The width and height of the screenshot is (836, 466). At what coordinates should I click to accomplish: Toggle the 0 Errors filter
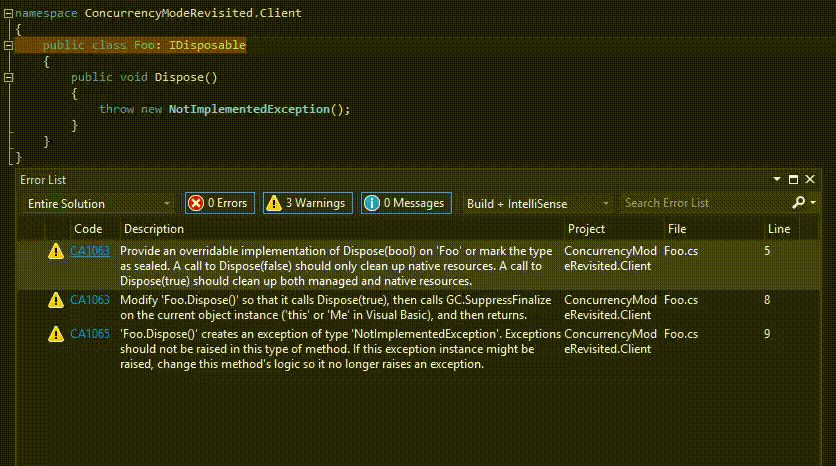click(220, 203)
